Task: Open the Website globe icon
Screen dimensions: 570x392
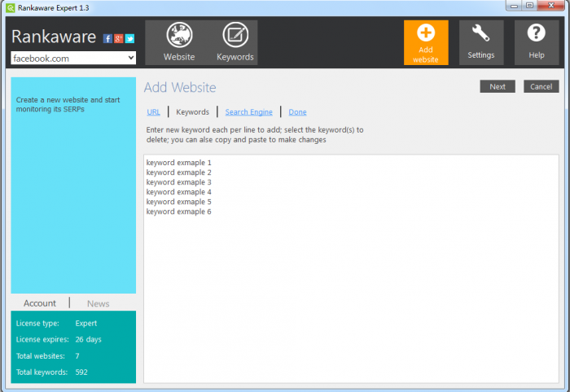Action: point(179,35)
